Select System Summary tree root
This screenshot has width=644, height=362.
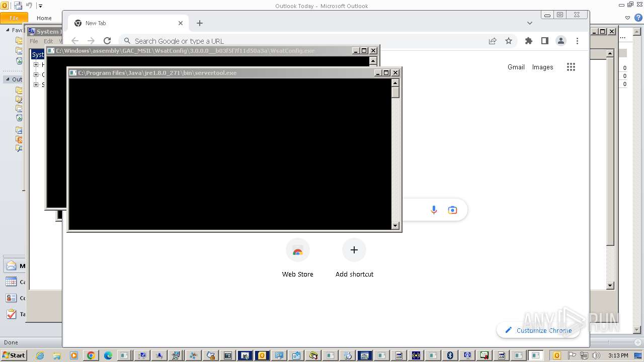point(38,54)
